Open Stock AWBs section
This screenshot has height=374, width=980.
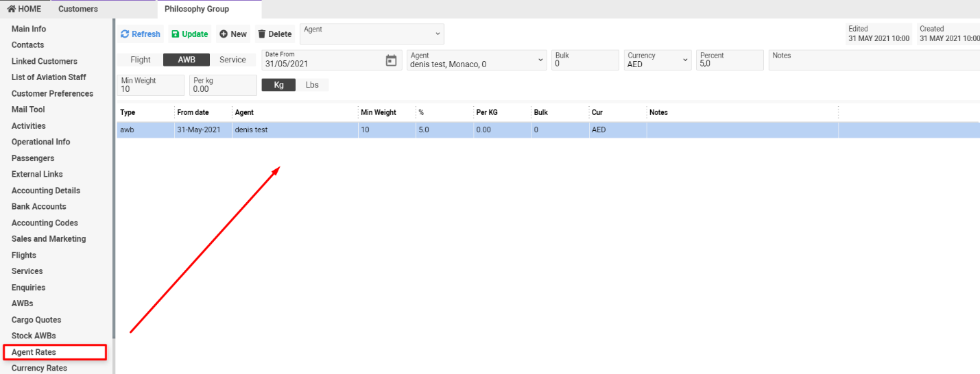tap(34, 336)
